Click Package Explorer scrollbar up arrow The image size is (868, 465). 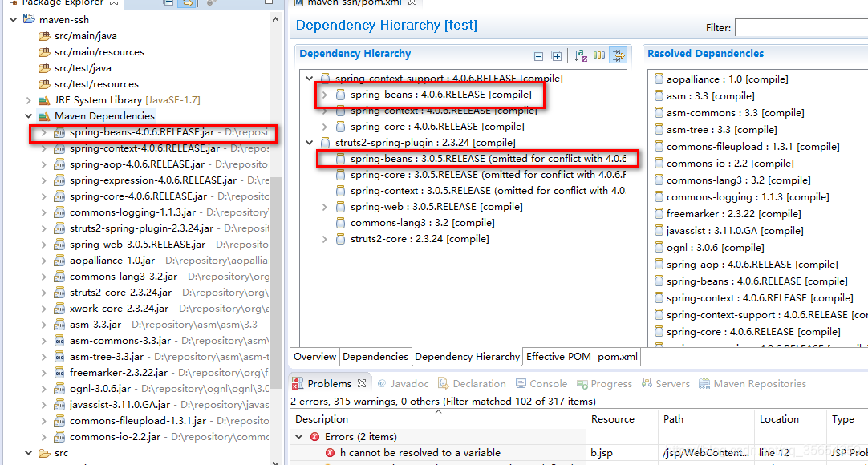pos(276,19)
